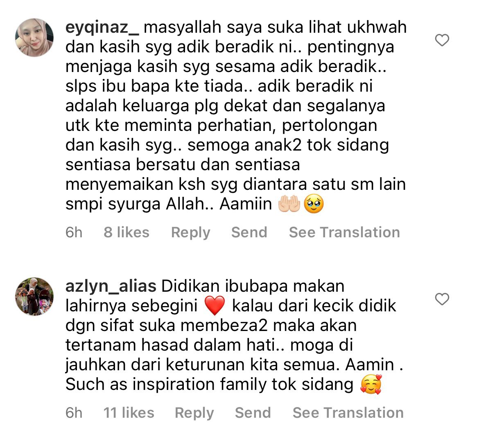Viewport: 479px width, 448px height.
Task: Click the 6h timestamp under eyqinaz_'s comment
Action: [74, 232]
